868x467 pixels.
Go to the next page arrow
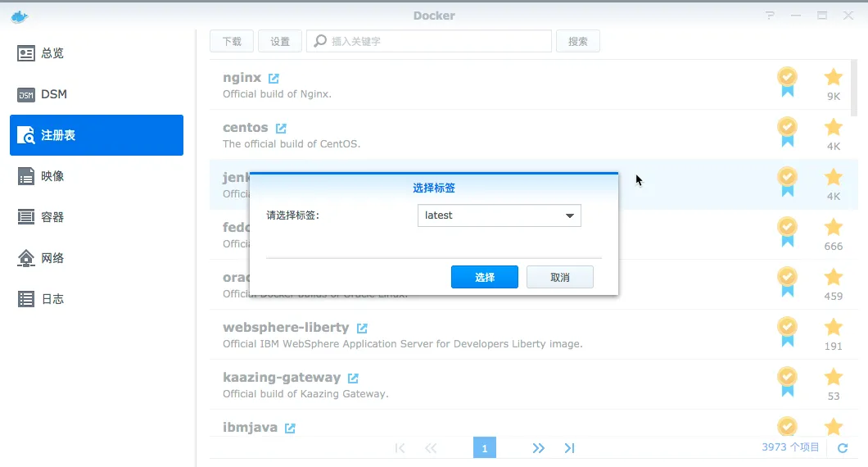pyautogui.click(x=538, y=448)
